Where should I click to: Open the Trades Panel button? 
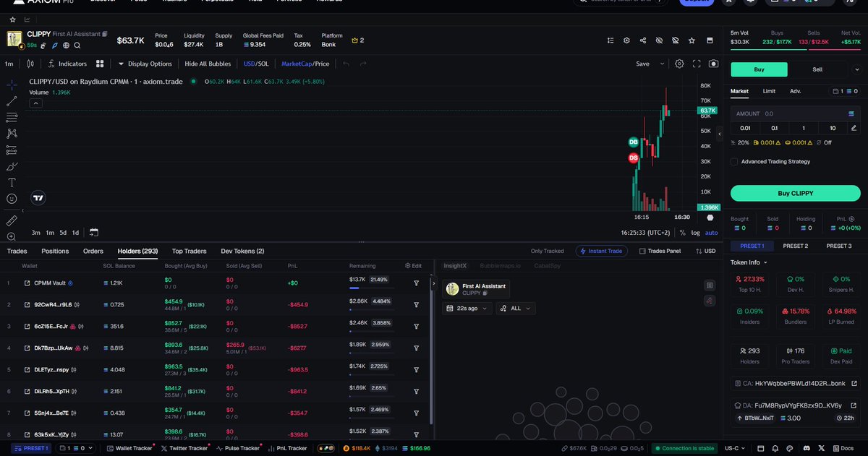coord(660,251)
